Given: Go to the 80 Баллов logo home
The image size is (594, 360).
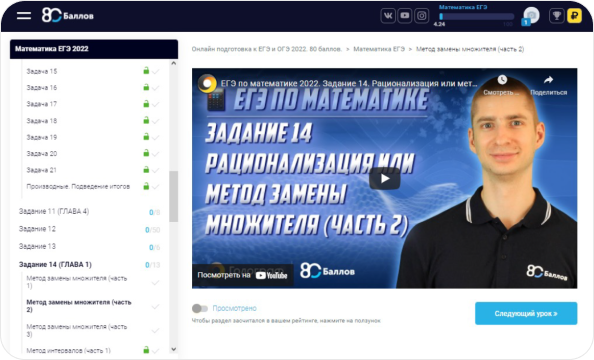Looking at the screenshot, I should (67, 16).
